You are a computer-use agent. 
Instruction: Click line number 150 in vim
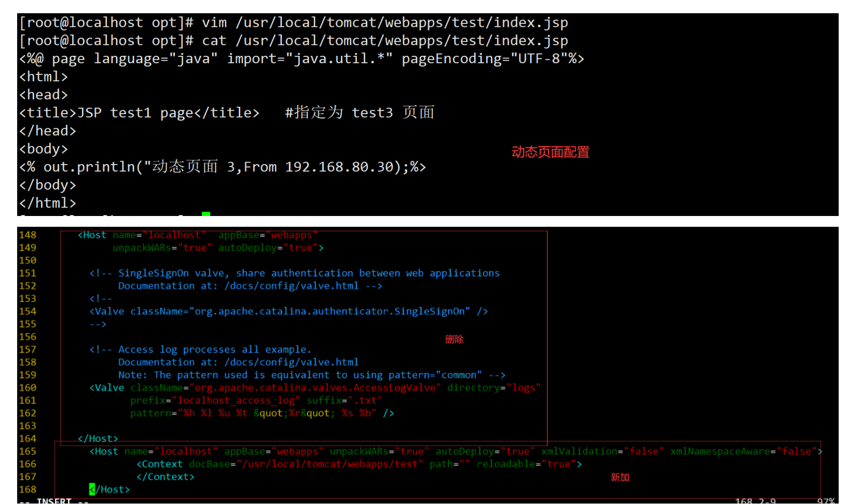(27, 261)
